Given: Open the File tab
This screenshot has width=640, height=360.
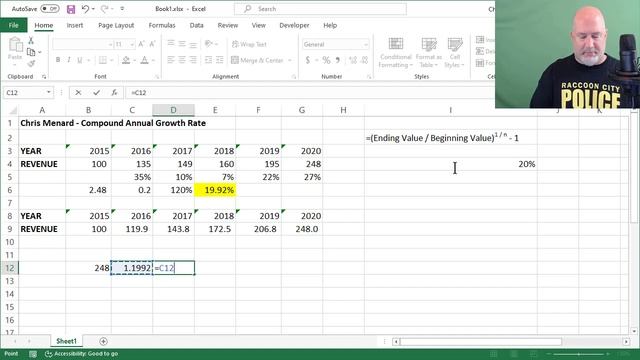Looking at the screenshot, I should 13,25.
